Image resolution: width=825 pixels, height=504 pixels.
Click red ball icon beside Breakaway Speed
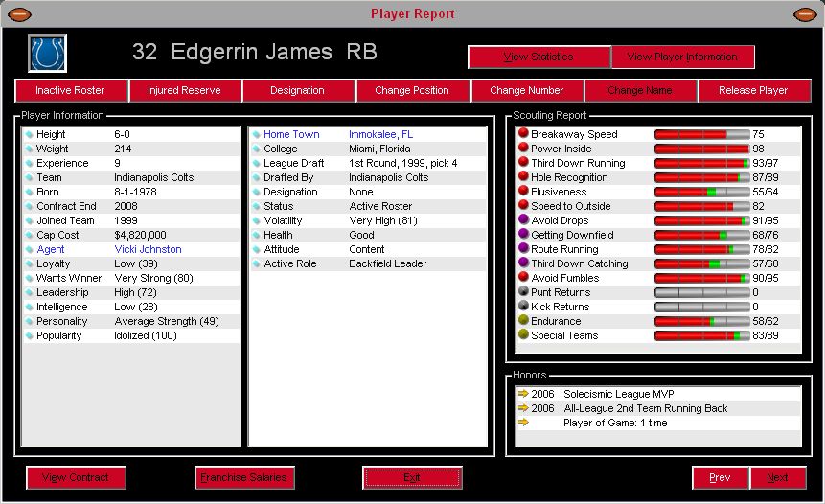pyautogui.click(x=523, y=134)
